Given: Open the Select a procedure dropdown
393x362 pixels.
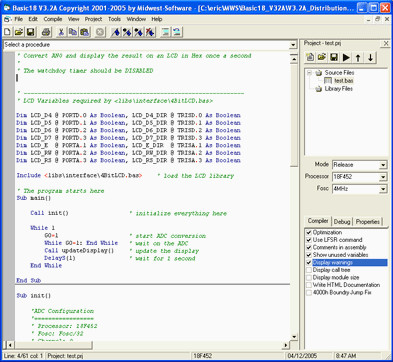Looking at the screenshot, I should click(293, 45).
